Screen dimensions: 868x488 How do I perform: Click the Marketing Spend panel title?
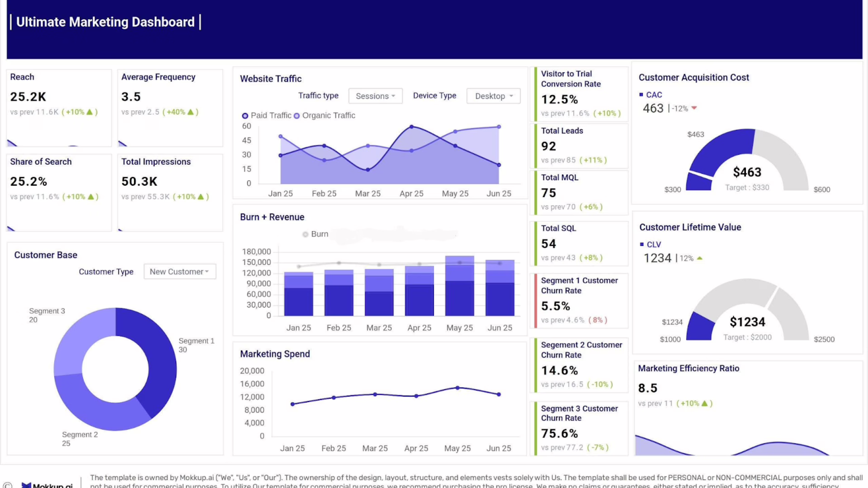coord(274,354)
